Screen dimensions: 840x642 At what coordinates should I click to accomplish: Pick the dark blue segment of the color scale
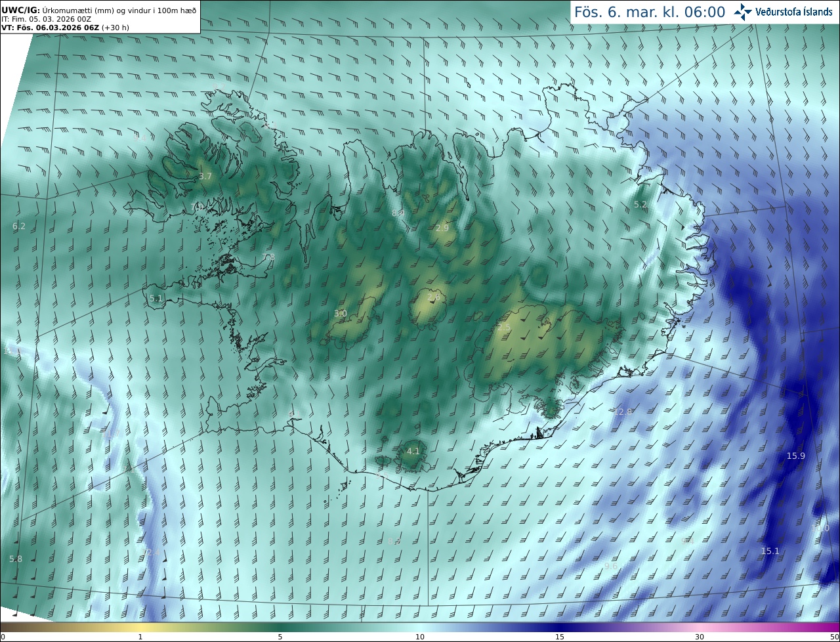pos(560,627)
